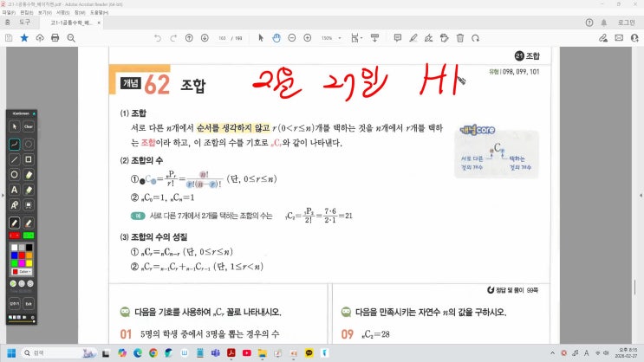
Task: Click the bookmark star icon in Acrobat toolbar
Action: coord(23,38)
